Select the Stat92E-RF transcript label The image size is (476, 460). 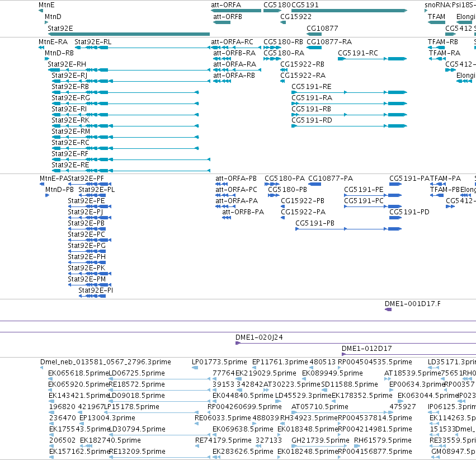(x=70, y=154)
